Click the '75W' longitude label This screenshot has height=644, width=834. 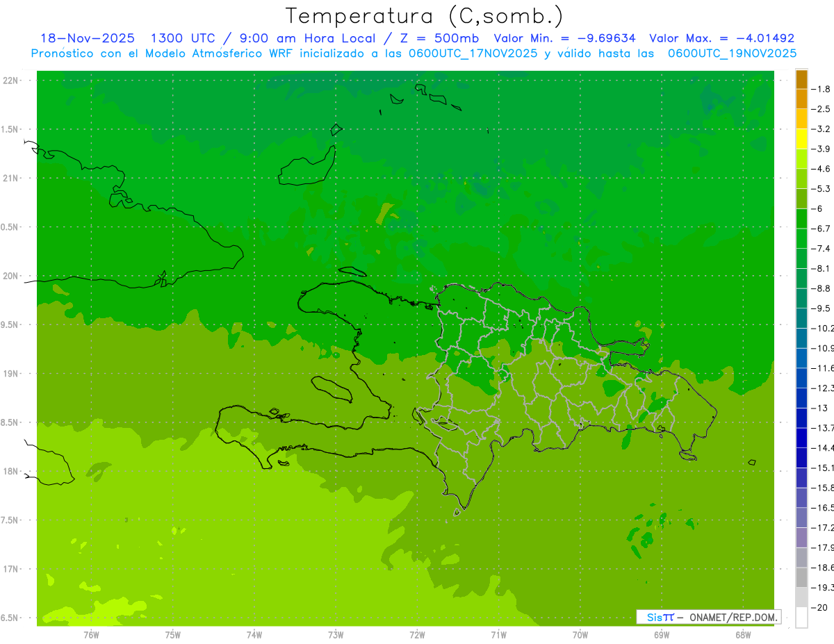click(x=173, y=635)
